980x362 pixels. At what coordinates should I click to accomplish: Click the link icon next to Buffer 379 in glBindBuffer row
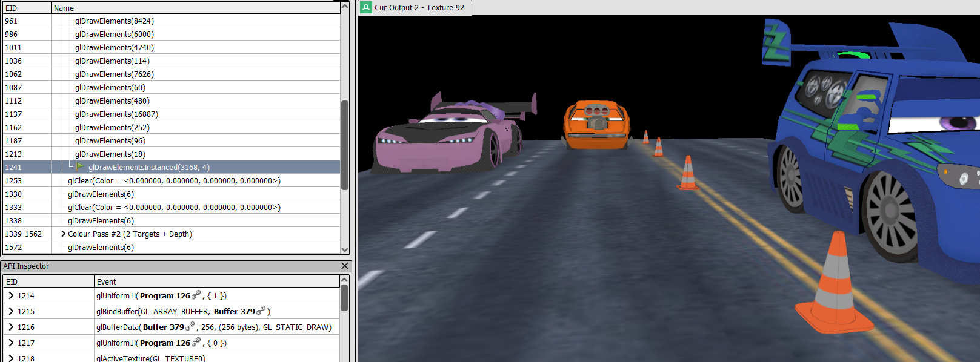[x=261, y=311]
